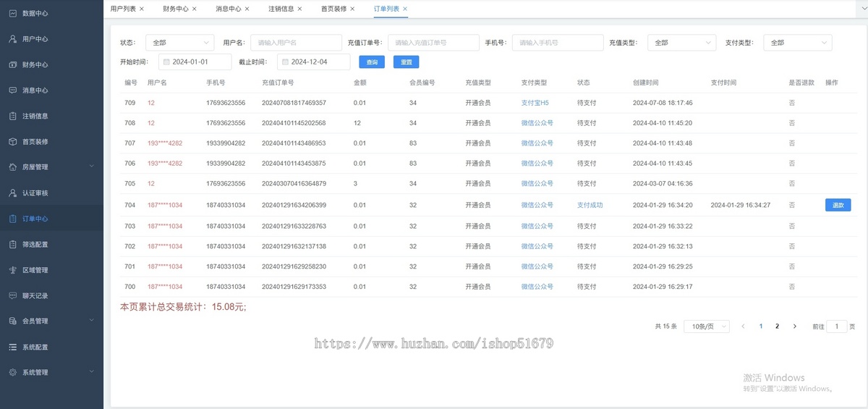Click 退款 button for order 704
Viewport: 868px width, 409px height.
point(838,206)
